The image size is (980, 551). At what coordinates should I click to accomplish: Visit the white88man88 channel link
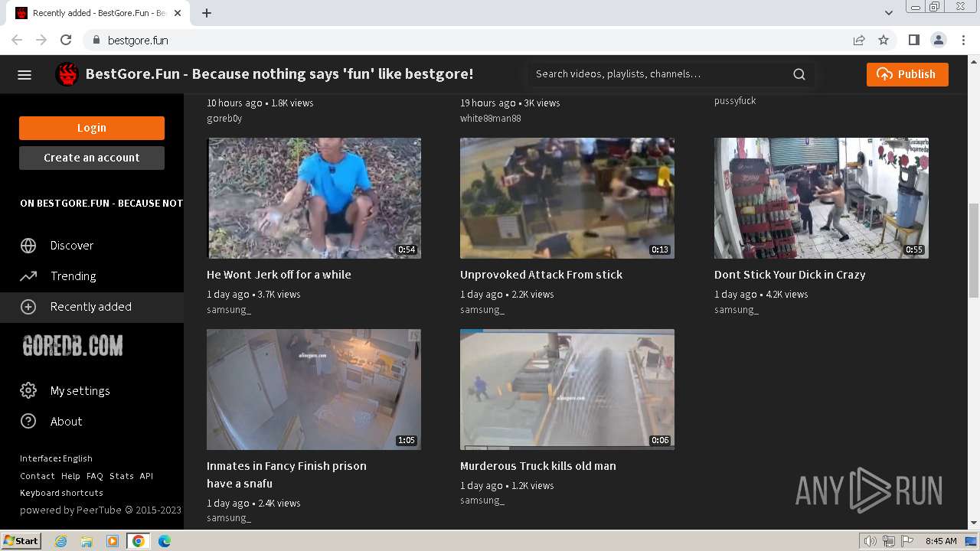tap(491, 119)
